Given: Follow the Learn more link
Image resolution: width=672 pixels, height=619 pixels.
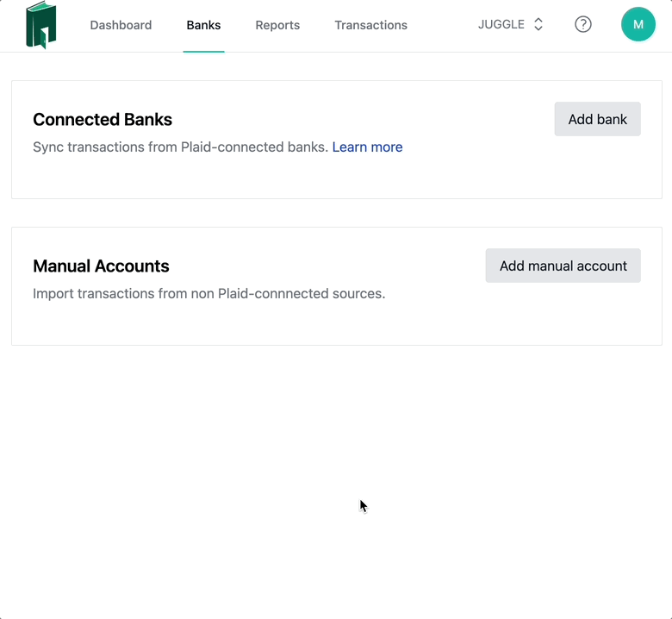Looking at the screenshot, I should tap(367, 147).
